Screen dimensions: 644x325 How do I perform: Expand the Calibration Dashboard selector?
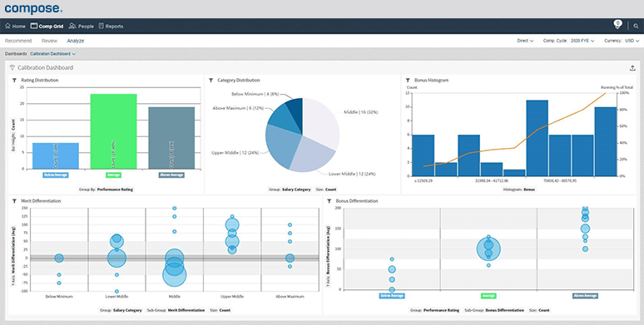(x=53, y=54)
